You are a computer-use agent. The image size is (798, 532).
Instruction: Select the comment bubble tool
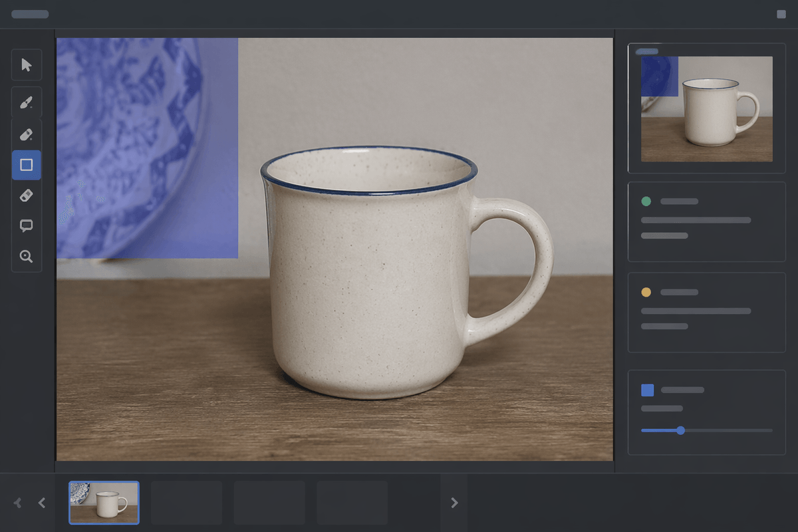[27, 226]
